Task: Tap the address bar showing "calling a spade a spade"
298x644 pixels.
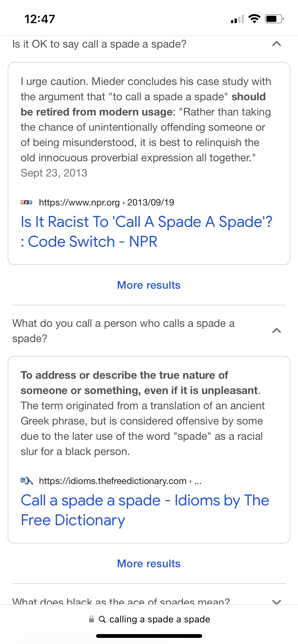Action: point(149,619)
